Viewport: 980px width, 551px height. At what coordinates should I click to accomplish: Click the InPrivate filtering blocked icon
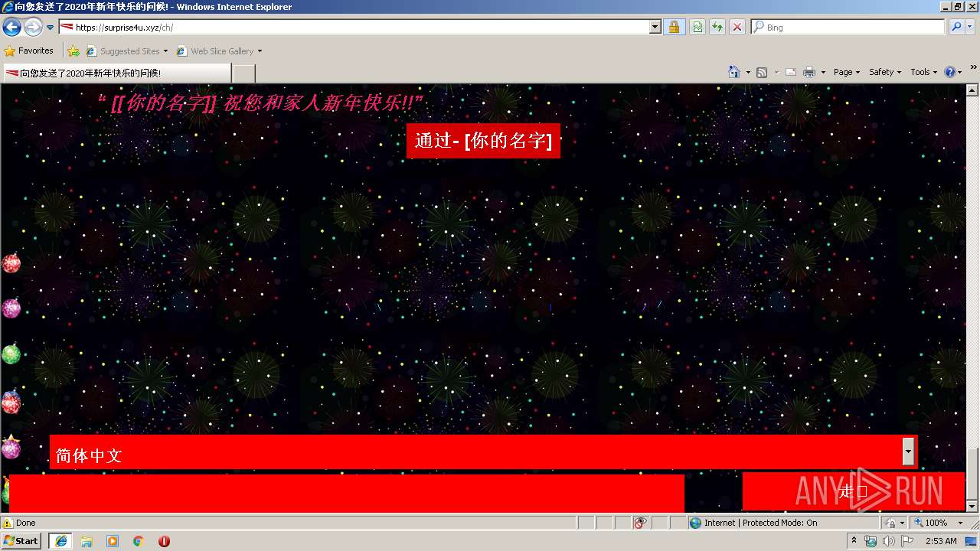tap(641, 523)
